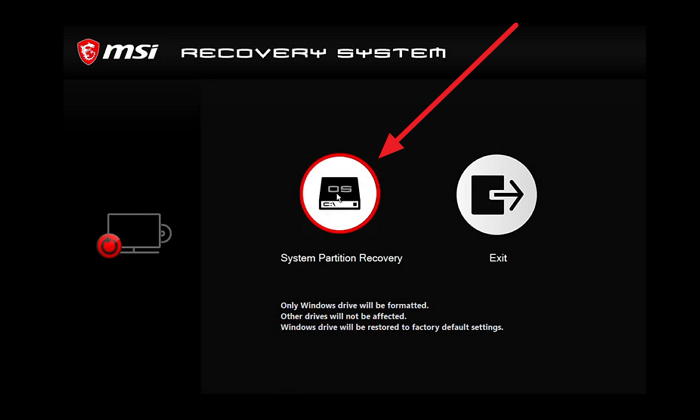Image resolution: width=700 pixels, height=420 pixels.
Task: Select the System Partition Recovery drive icon
Action: pyautogui.click(x=340, y=193)
